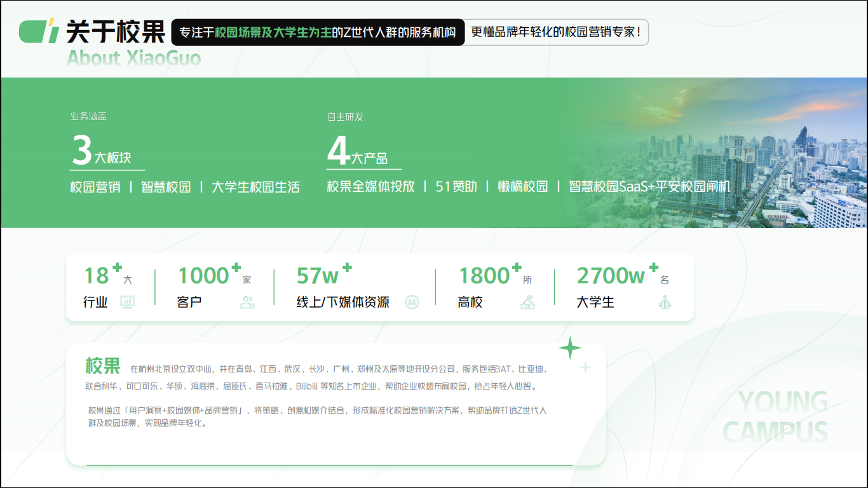Click the paragraph starting 校果通过「用户洞察

point(316,417)
